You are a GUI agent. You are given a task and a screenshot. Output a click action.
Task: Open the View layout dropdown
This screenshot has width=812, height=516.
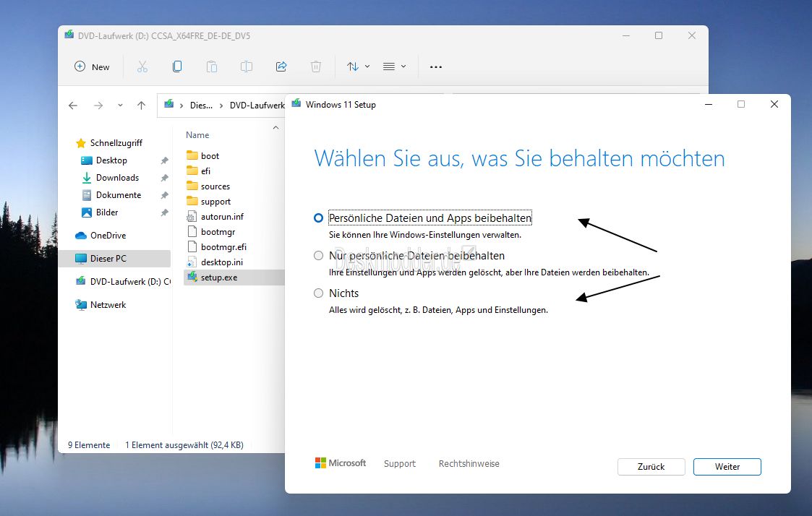click(395, 66)
